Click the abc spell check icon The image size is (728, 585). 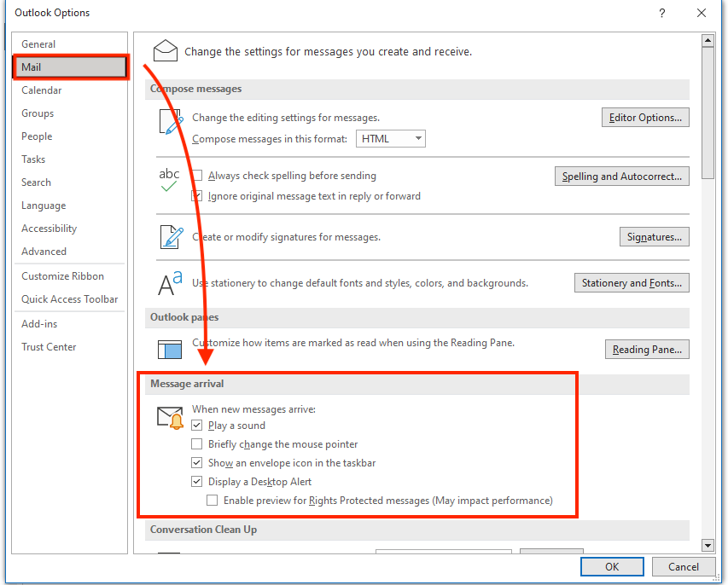pyautogui.click(x=169, y=180)
